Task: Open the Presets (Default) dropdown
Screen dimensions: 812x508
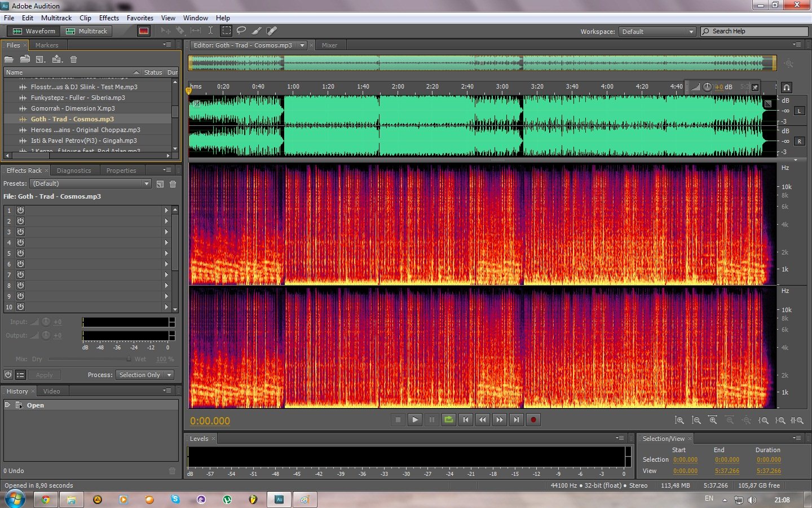Action: pyautogui.click(x=91, y=183)
